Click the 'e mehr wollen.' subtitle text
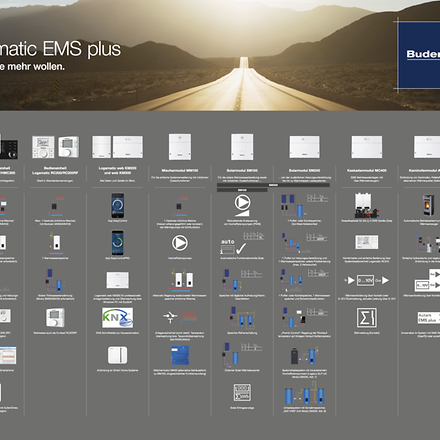 [x=32, y=67]
